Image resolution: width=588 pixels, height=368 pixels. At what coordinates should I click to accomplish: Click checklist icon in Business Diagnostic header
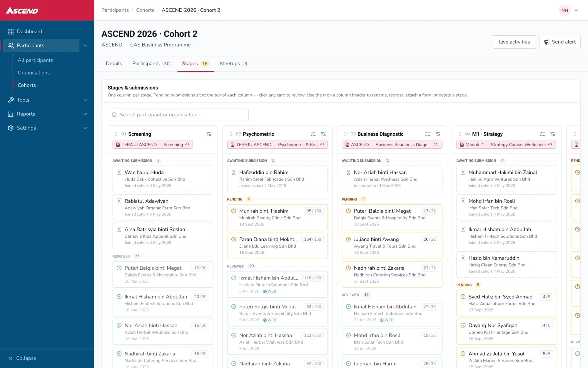[428, 134]
